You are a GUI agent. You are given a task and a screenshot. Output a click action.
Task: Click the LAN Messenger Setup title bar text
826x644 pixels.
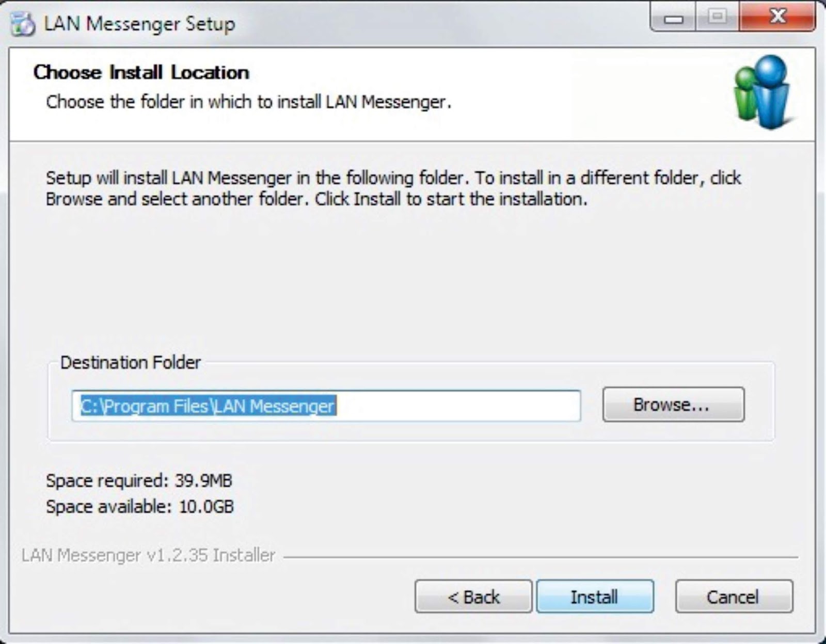[138, 23]
